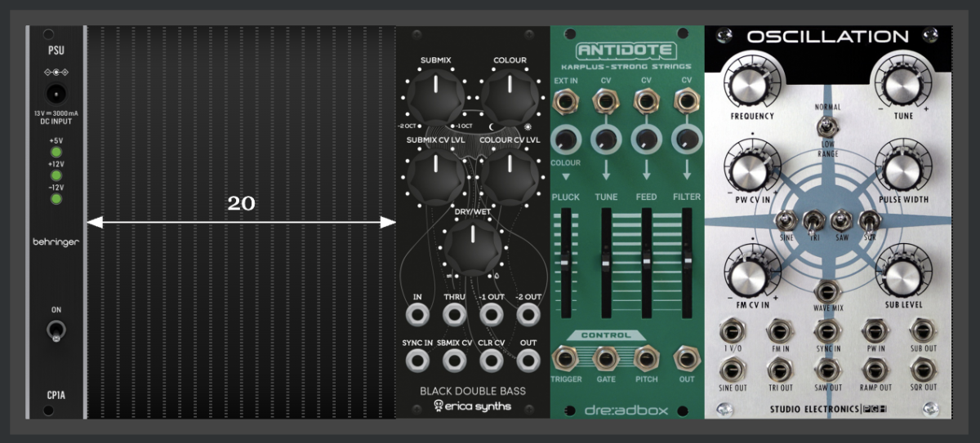This screenshot has width=980, height=443.
Task: Click the PULSE WIDTH knob
Action: (902, 169)
